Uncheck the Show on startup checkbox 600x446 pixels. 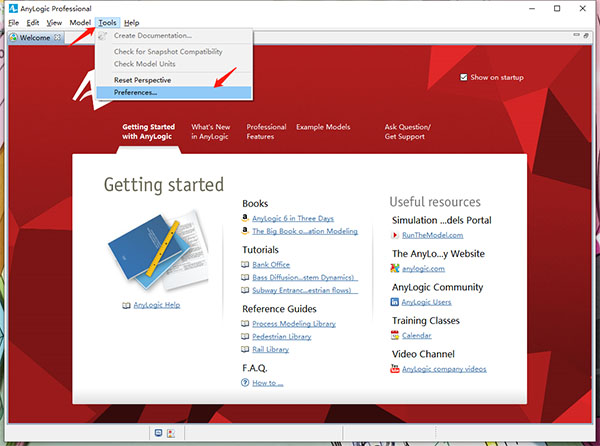click(463, 77)
